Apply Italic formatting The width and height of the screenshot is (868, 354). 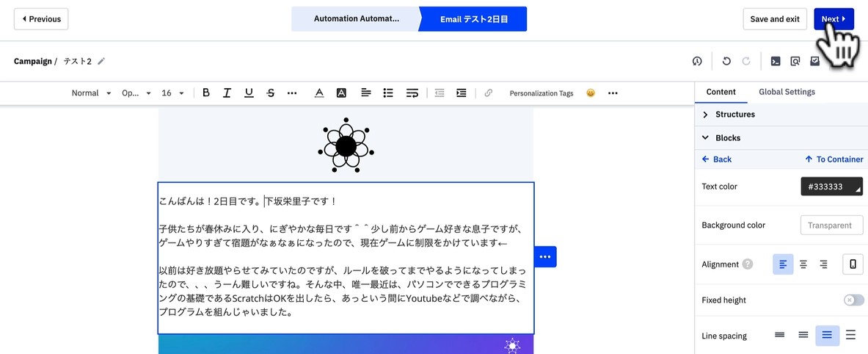coord(227,93)
